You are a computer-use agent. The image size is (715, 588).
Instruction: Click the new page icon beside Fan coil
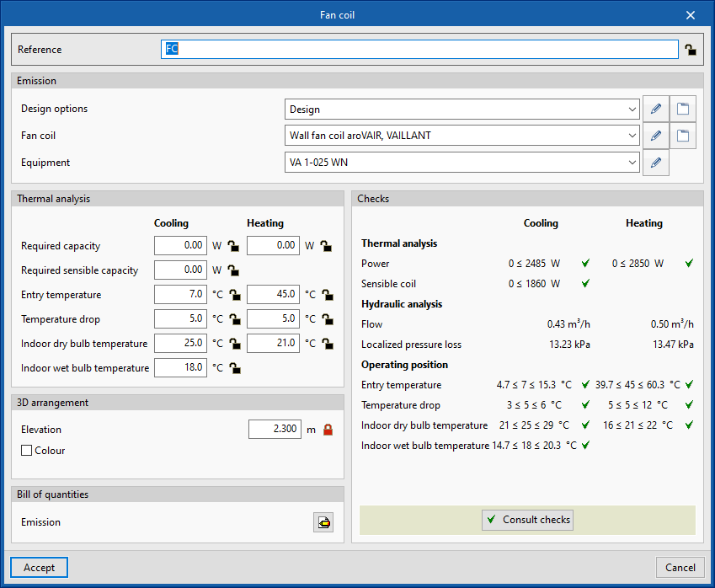pyautogui.click(x=683, y=136)
